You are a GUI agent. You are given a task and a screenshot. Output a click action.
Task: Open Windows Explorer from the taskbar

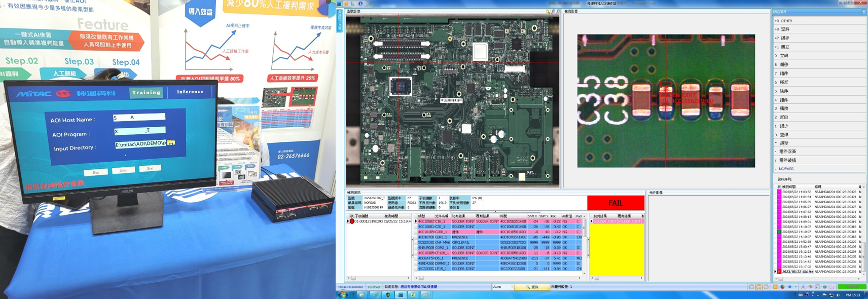361,294
